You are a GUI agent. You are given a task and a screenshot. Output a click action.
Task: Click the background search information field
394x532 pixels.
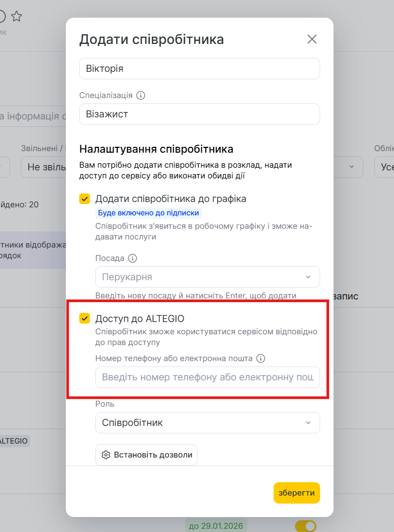pos(32,116)
